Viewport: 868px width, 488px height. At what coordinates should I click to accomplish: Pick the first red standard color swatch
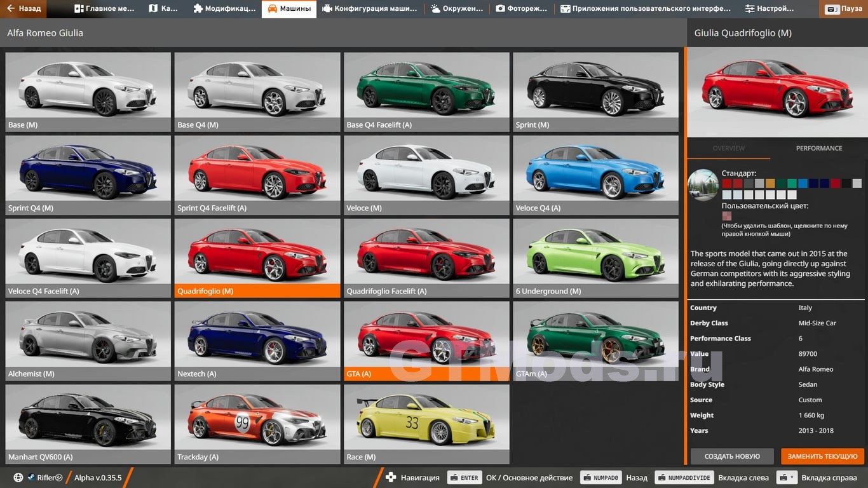click(x=727, y=184)
